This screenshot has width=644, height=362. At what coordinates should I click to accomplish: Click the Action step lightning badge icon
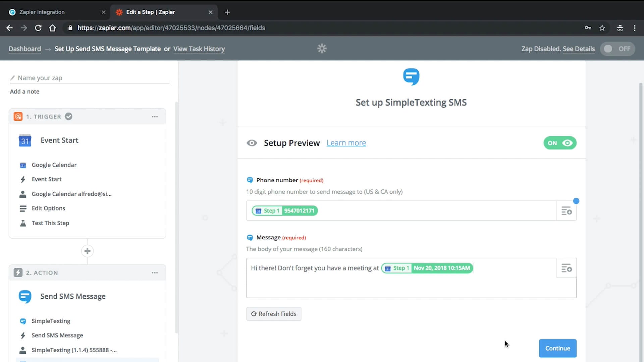pos(18,273)
